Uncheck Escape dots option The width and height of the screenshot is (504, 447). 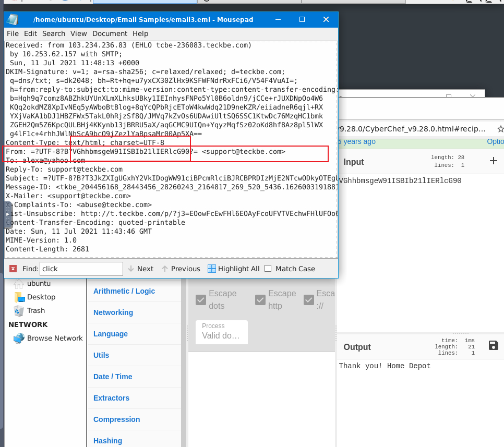(201, 300)
